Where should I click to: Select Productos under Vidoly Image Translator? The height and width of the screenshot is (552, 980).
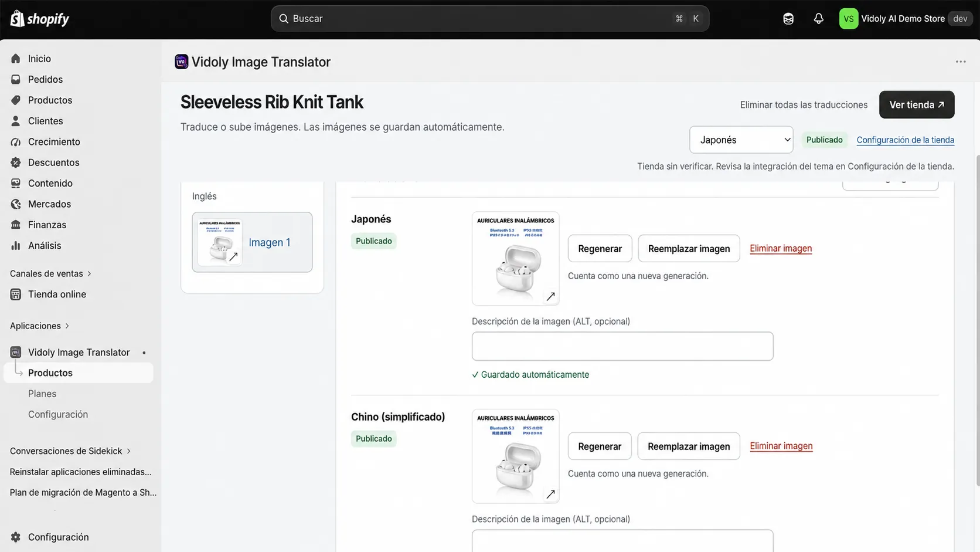click(x=79, y=373)
